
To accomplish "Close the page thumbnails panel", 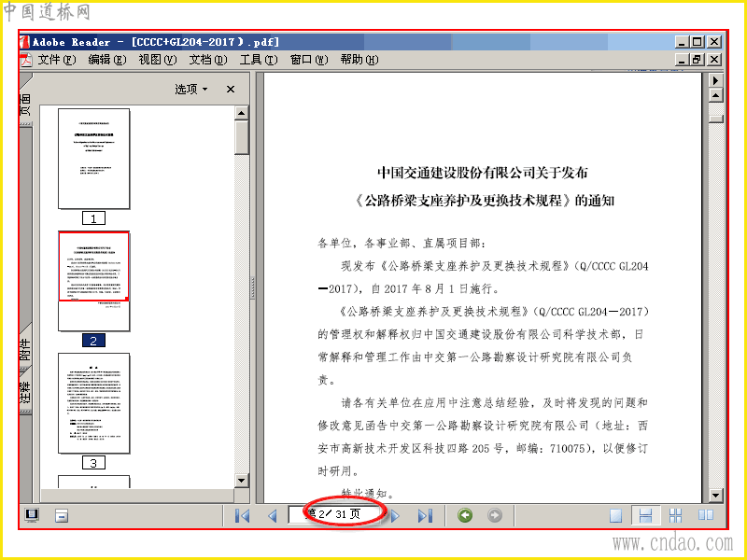I will pos(231,89).
